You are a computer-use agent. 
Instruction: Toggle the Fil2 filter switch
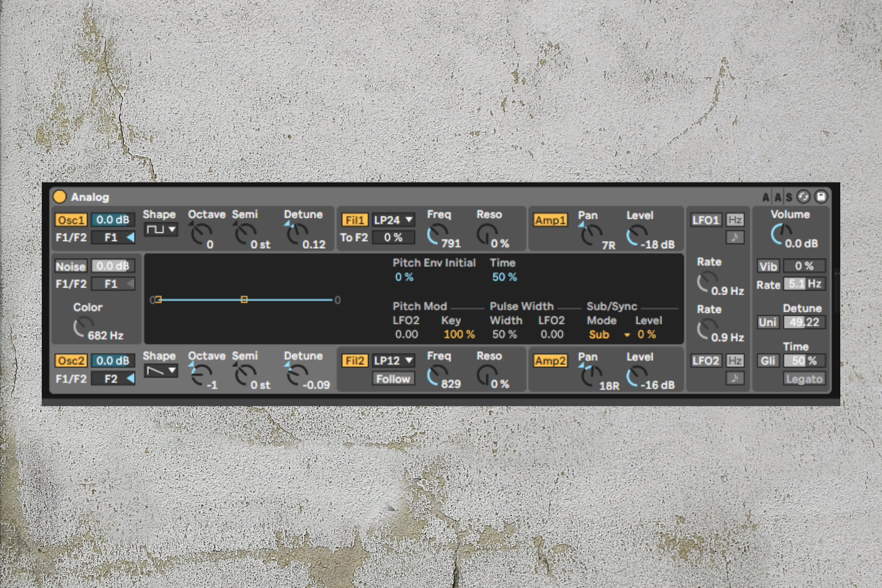tap(355, 360)
